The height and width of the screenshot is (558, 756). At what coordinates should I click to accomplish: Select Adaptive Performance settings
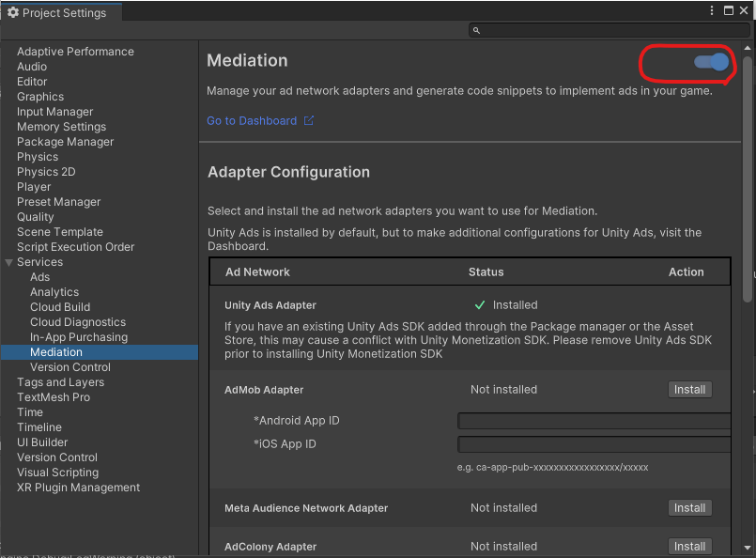(x=75, y=52)
